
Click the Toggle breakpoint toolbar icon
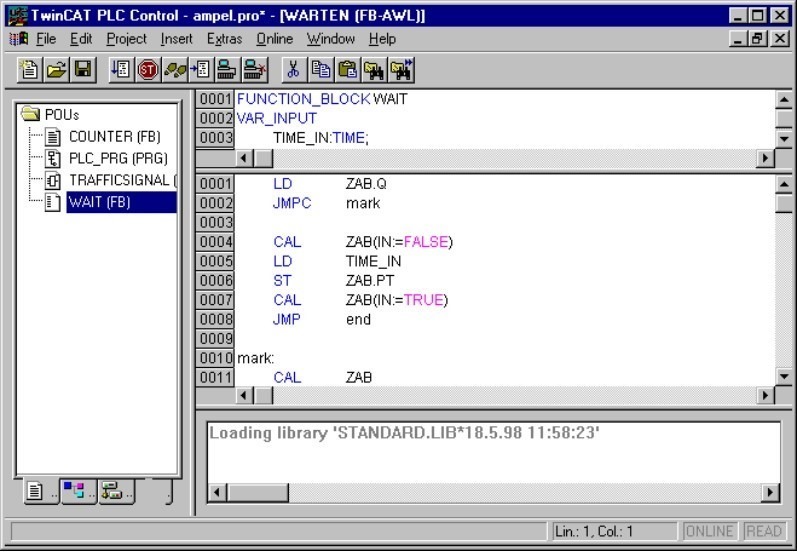pyautogui.click(x=201, y=69)
